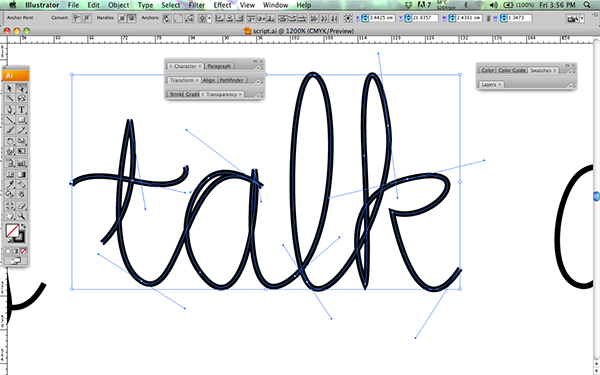Select the Blend tool

pos(22,184)
